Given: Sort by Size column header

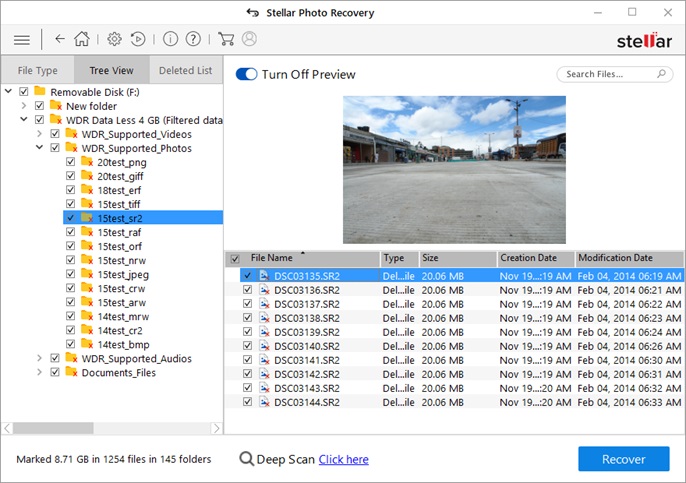Looking at the screenshot, I should tap(457, 258).
